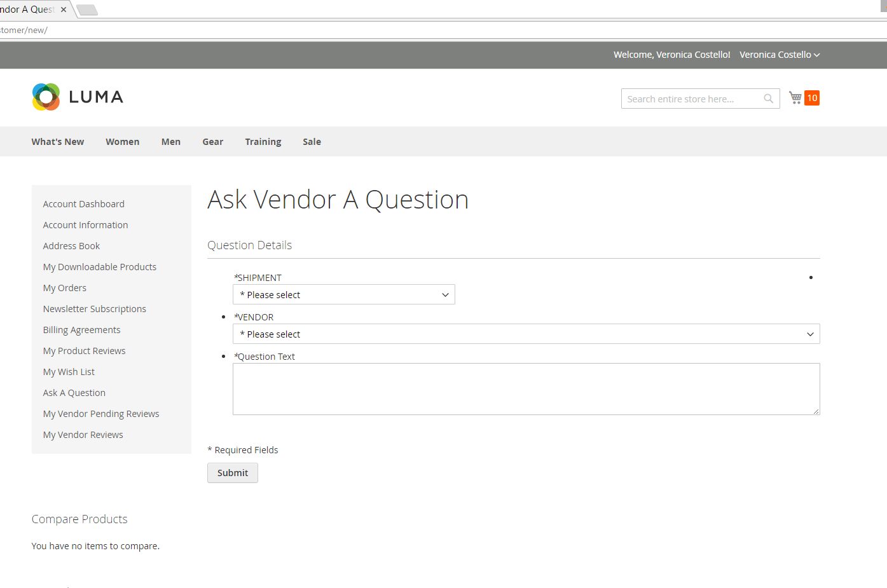
Task: Open the Vendor Please select dropdown
Action: (x=526, y=334)
